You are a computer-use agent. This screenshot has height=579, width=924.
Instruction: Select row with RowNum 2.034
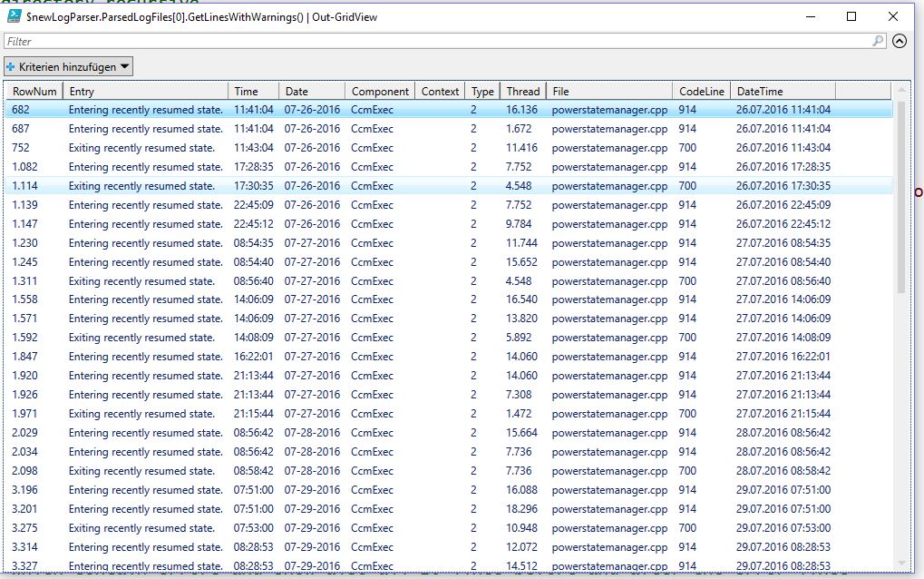pos(449,452)
